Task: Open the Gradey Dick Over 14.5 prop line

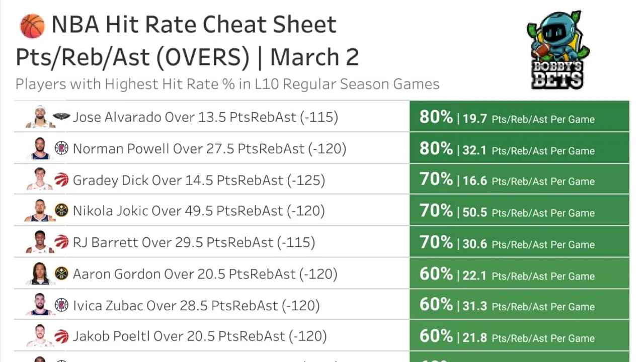Action: click(199, 180)
